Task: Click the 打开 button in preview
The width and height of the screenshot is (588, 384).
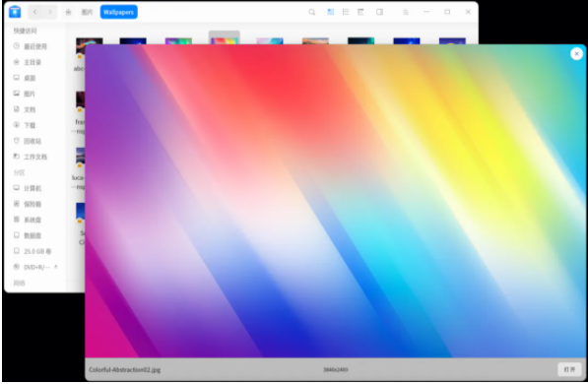Action: coord(569,369)
